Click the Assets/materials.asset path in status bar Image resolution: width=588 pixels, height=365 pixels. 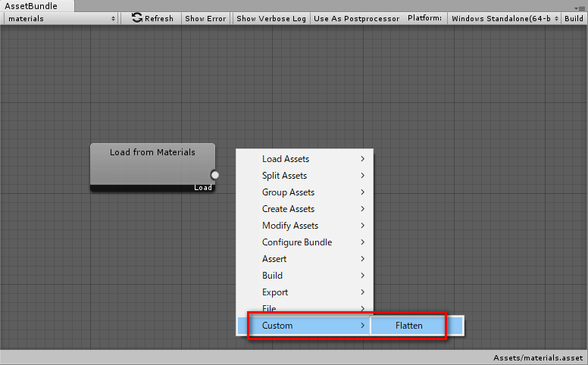[x=538, y=358]
